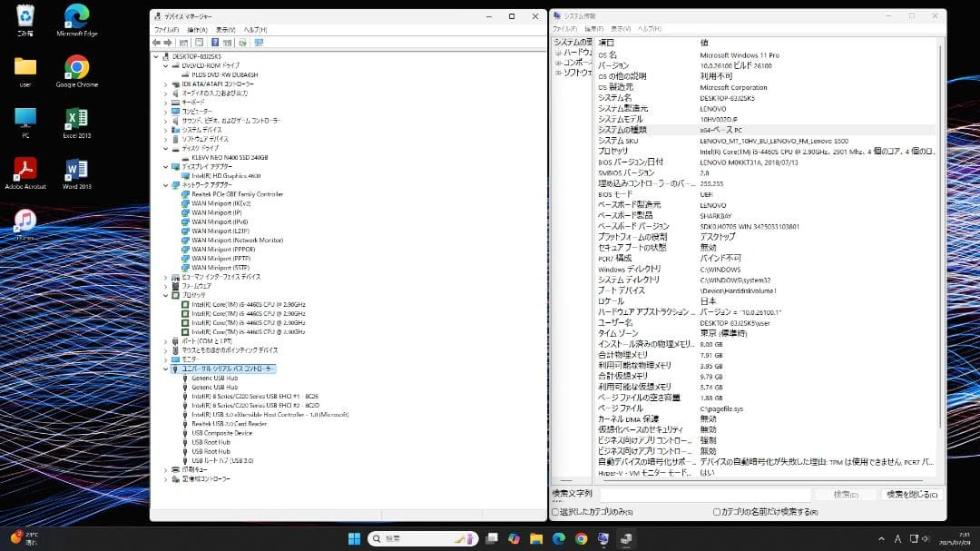Screen dimensions: 980x551
Task: Click the back arrow in Device Manager toolbar
Action: 156,43
